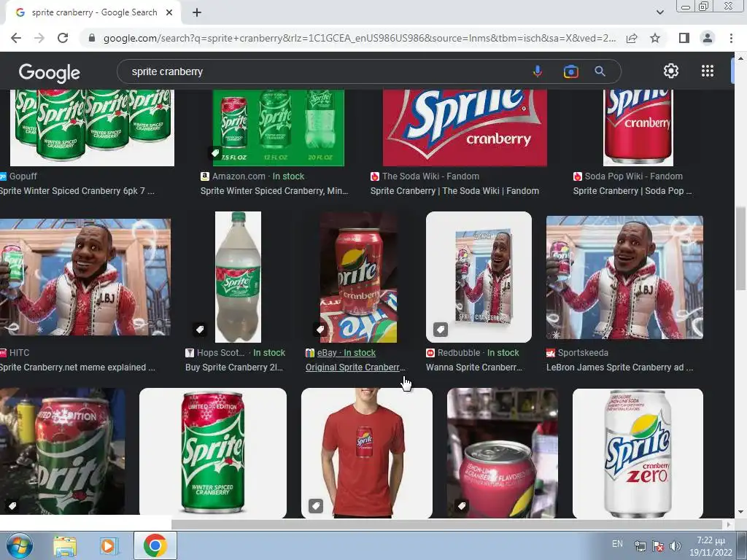Click product tag icon on Hops Scot bottle

[x=200, y=329]
